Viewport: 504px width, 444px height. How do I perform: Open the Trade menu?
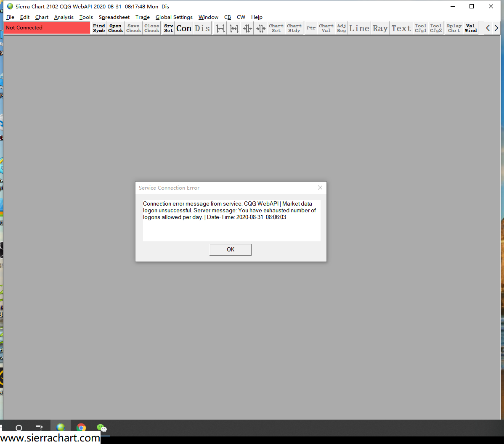142,17
